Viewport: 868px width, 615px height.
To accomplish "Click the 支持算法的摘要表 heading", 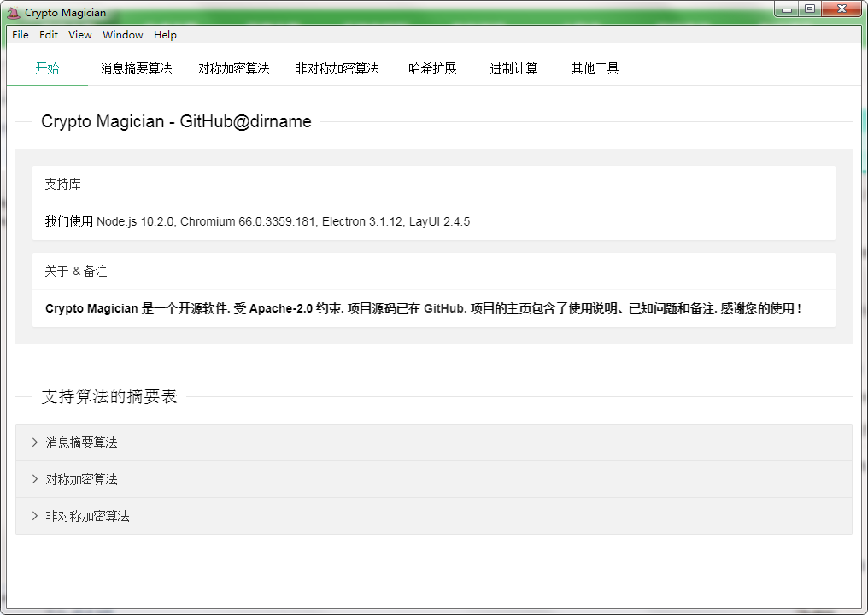I will [x=109, y=396].
